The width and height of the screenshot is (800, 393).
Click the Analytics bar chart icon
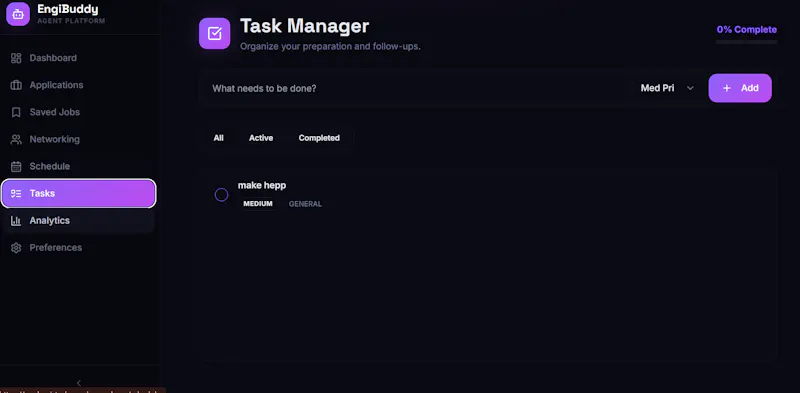tap(16, 220)
